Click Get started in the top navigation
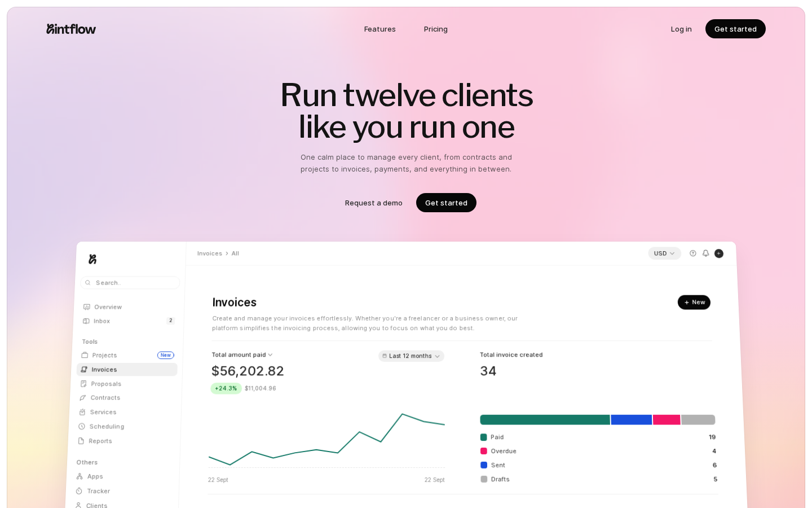Screen dimensions: 812x508 click(735, 29)
